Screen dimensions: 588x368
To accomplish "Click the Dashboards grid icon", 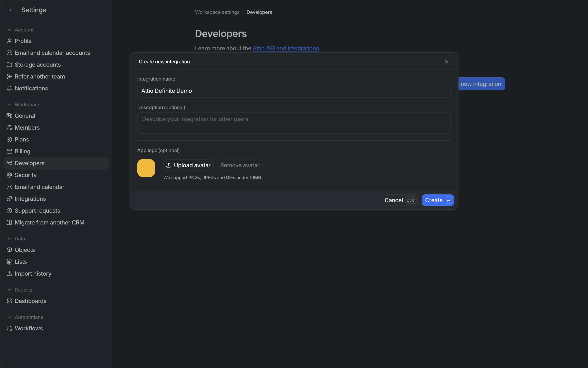I will [x=9, y=301].
